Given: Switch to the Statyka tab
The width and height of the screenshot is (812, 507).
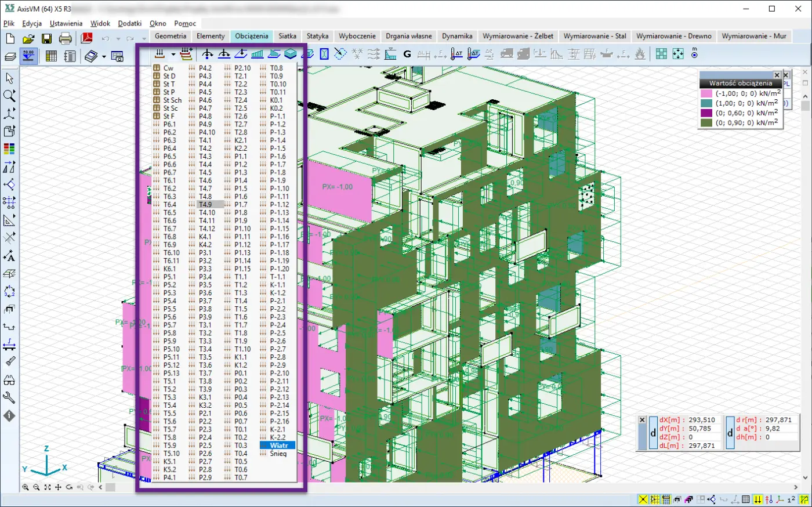Looking at the screenshot, I should coord(317,36).
